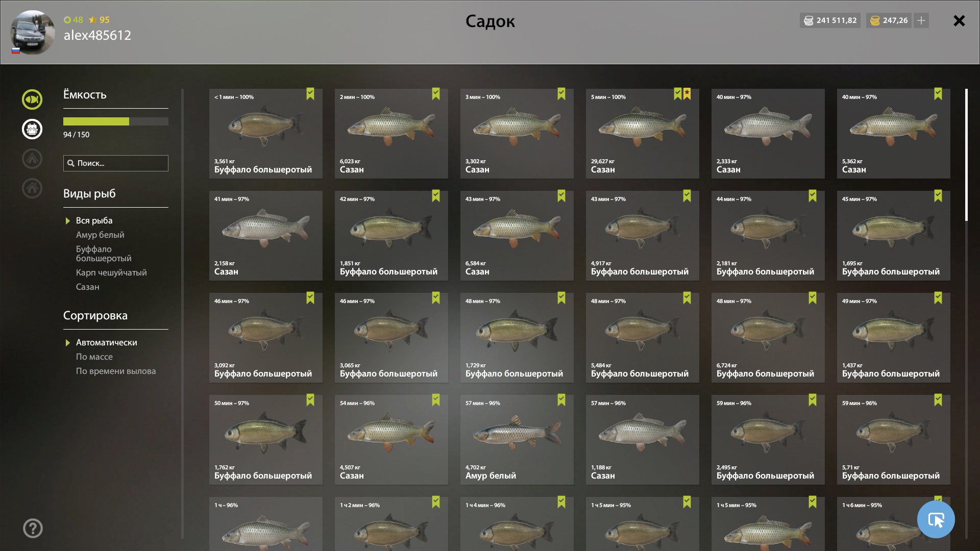This screenshot has width=980, height=551.
Task: Select the second round sidebar icon
Action: [x=32, y=129]
